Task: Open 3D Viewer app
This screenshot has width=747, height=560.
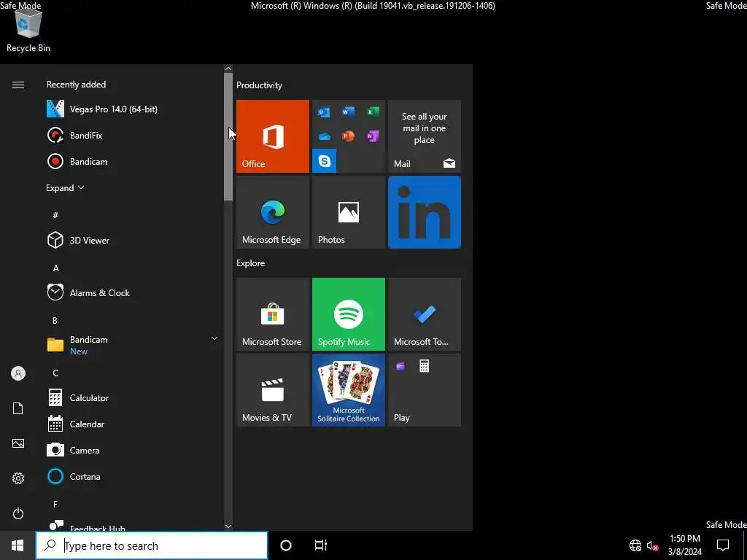Action: 132,240
